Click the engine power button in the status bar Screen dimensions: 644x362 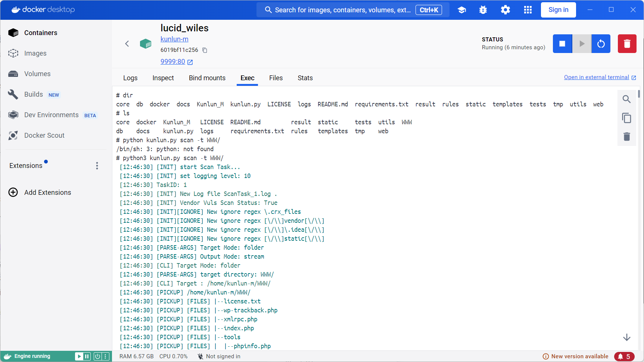97,356
